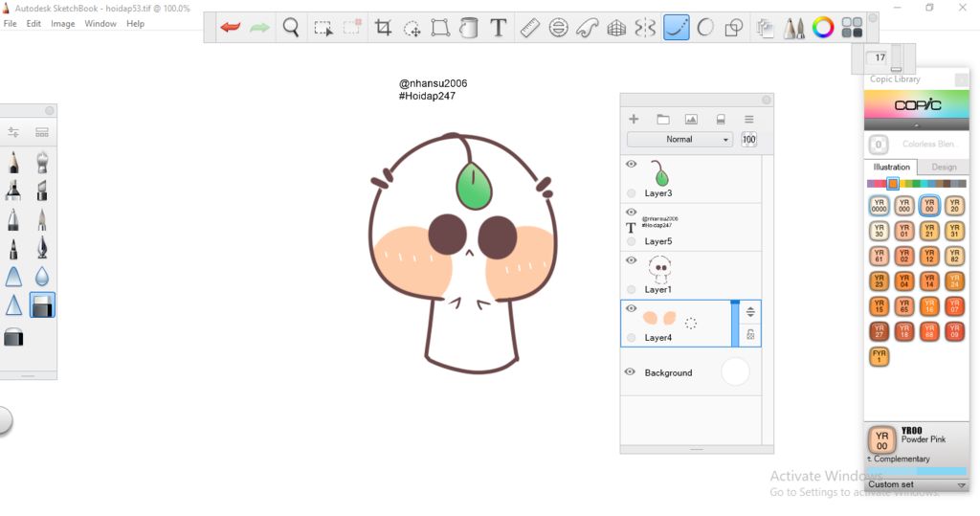Open the Help menu
The width and height of the screenshot is (980, 516).
[135, 24]
